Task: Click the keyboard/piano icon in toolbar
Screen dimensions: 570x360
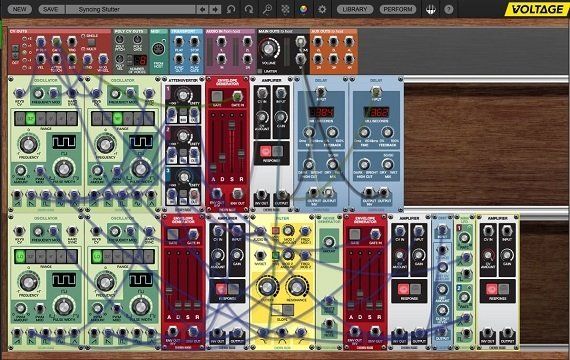Action: click(430, 9)
